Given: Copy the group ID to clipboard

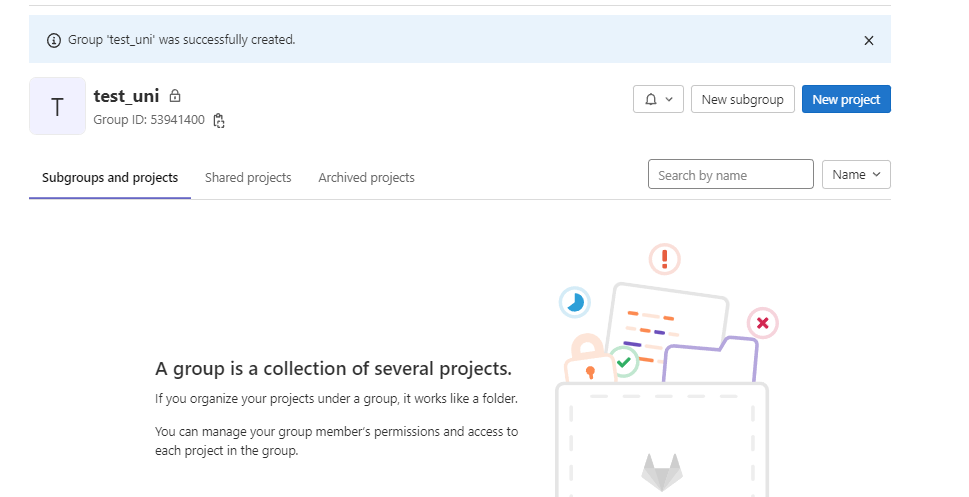Looking at the screenshot, I should 219,121.
